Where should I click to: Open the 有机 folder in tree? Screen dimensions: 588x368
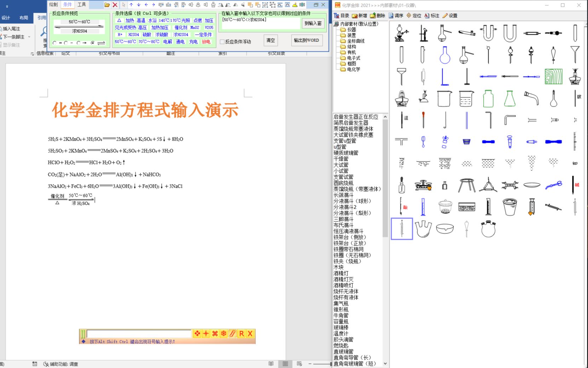coord(348,52)
